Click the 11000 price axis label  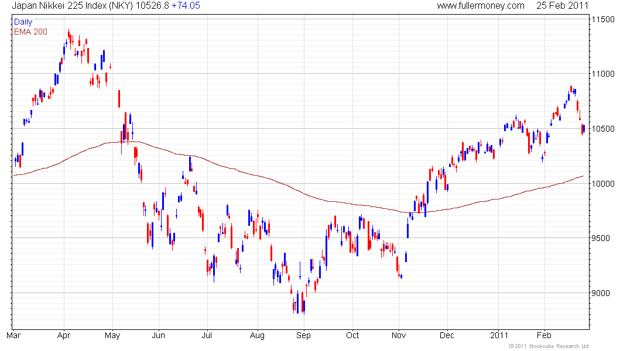603,74
